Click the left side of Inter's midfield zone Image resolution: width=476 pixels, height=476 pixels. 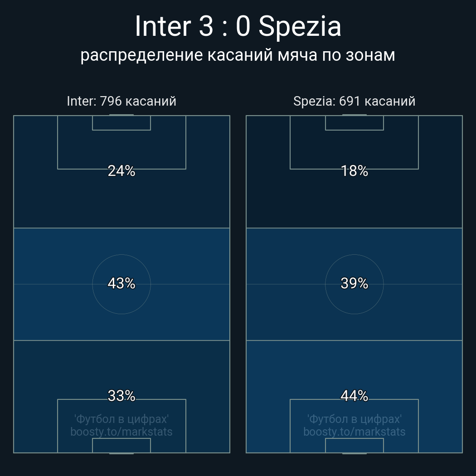(x=50, y=284)
